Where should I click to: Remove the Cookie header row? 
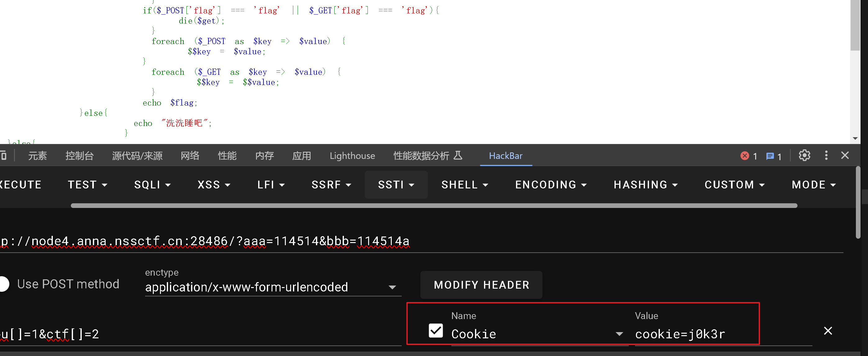828,331
